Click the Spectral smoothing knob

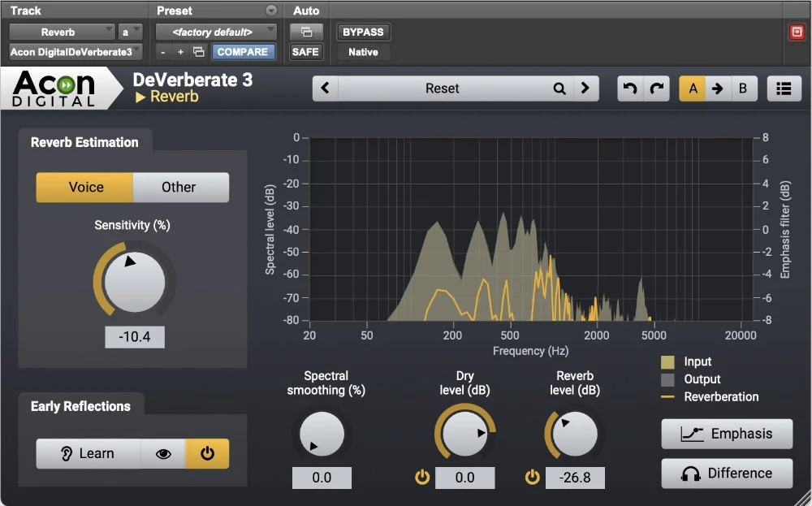pos(322,434)
